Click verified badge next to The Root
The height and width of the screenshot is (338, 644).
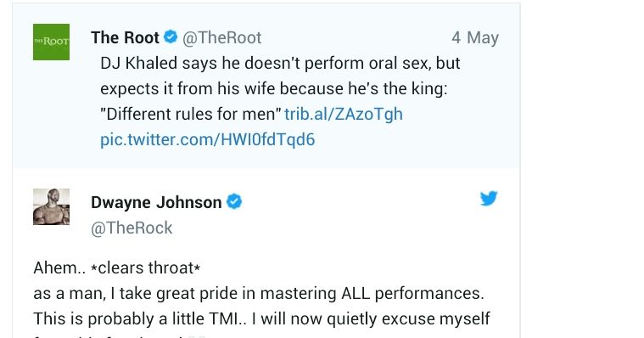tap(171, 37)
